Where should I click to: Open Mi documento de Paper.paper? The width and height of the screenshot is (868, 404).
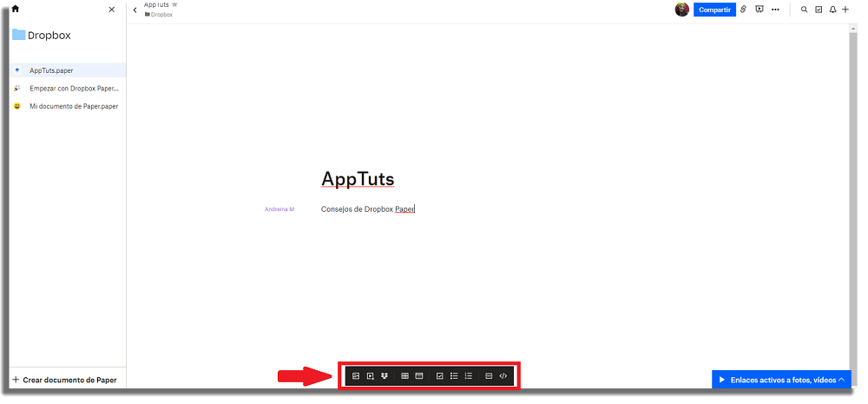click(x=68, y=106)
